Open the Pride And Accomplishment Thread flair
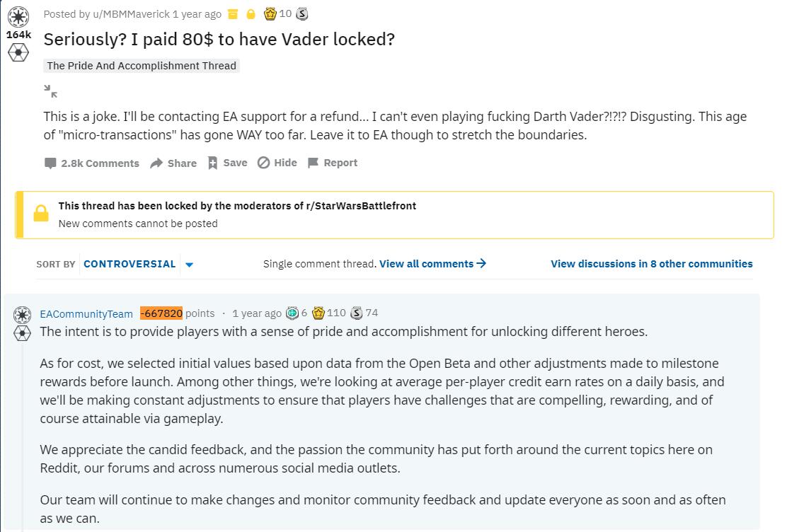Screen dimensions: 787x532 pyautogui.click(x=142, y=66)
